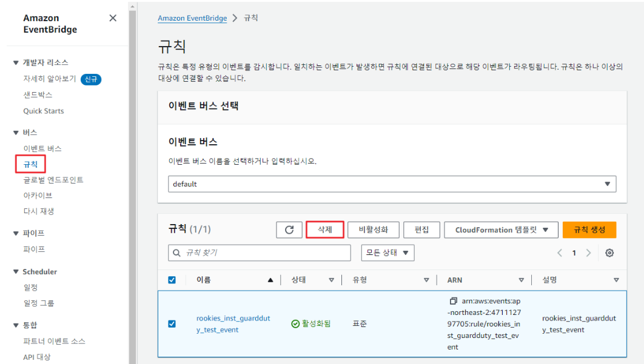644x364 pixels.
Task: Open the rookies_inst_guardduty_test_event rule link
Action: [x=233, y=324]
